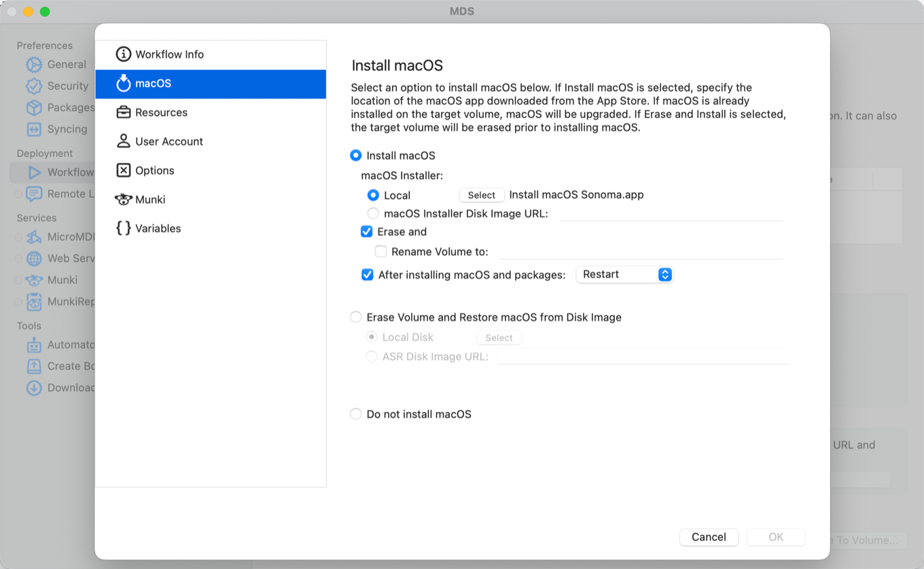Click the Variables curly-braces icon
Viewport: 924px width, 569px height.
(x=123, y=228)
